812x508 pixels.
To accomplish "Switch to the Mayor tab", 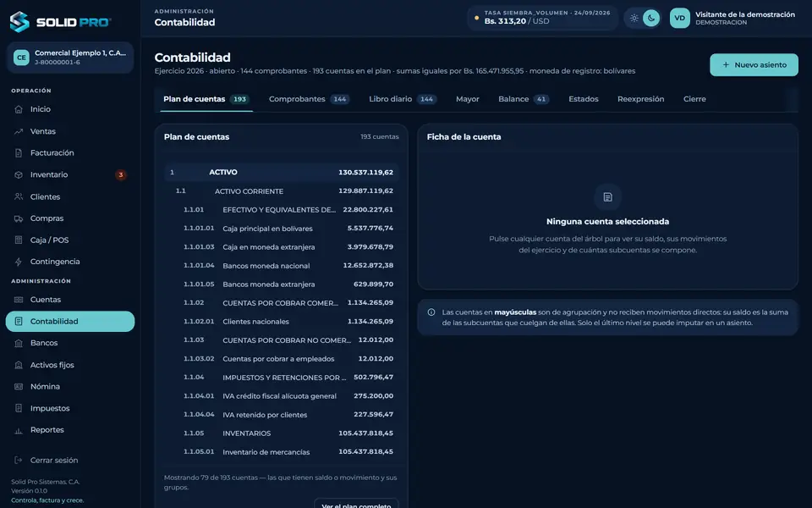I will point(467,99).
